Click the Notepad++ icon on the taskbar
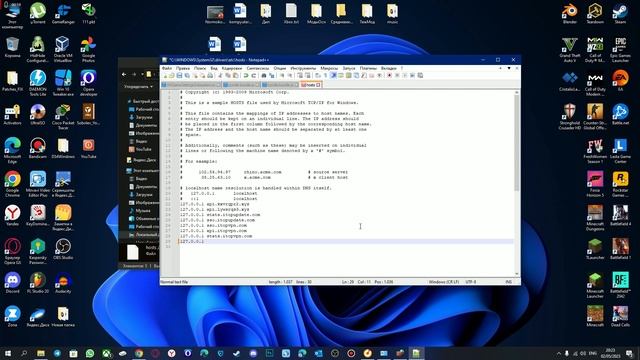 coord(416,353)
